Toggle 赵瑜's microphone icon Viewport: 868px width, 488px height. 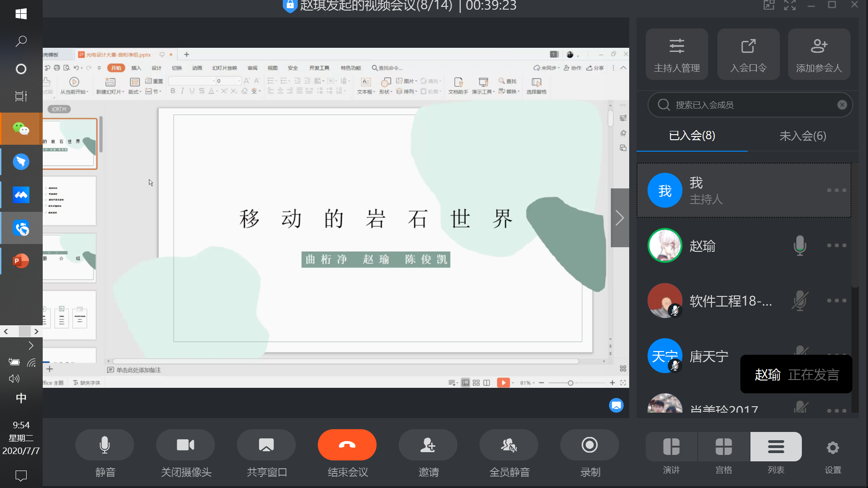(x=800, y=245)
